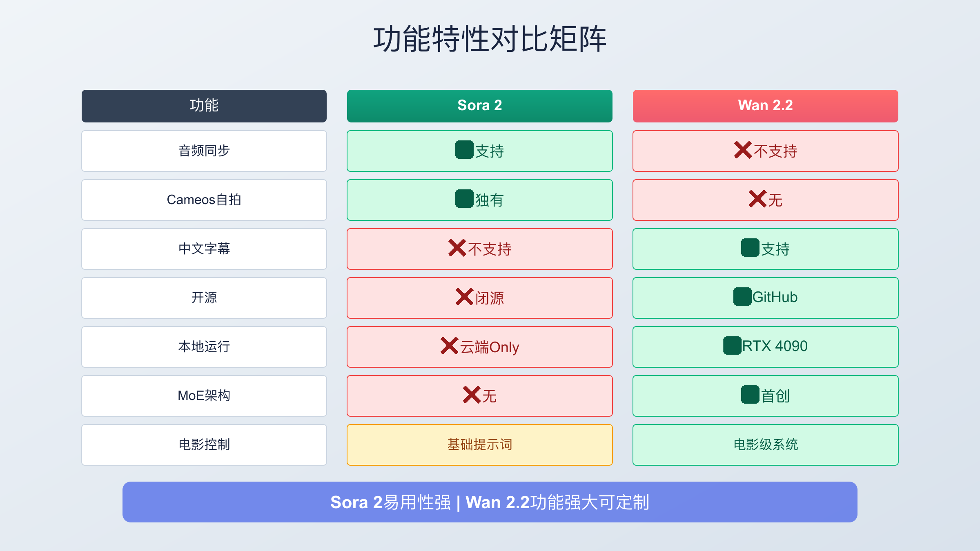Click the green square icon beside GitHub
The height and width of the screenshot is (551, 980).
(742, 297)
